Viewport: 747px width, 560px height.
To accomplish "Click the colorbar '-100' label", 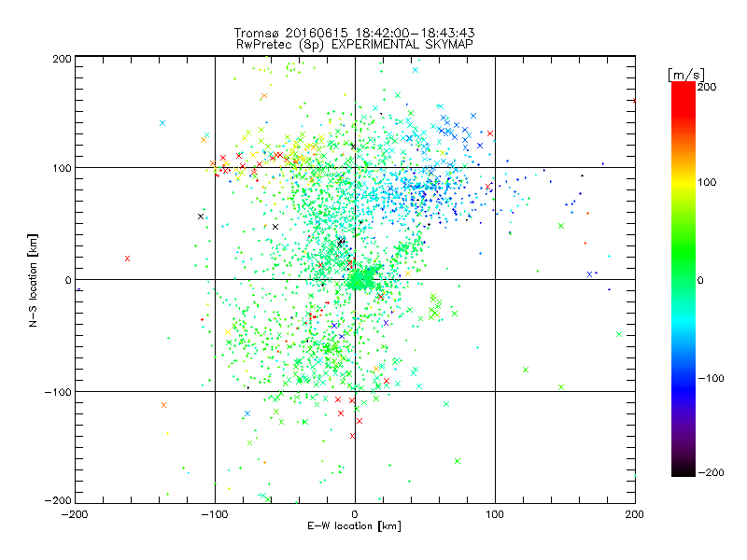I will click(x=711, y=378).
